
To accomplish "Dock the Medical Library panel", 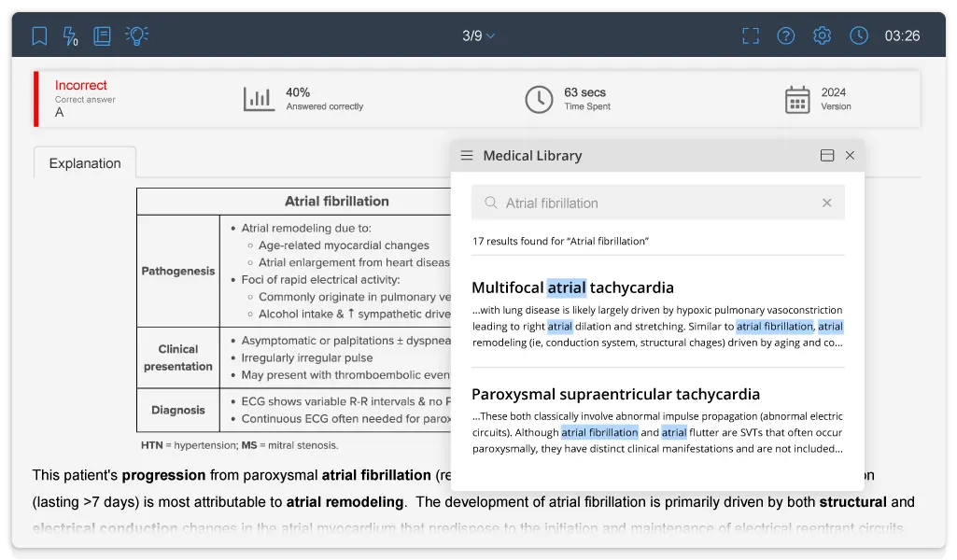I will (x=827, y=156).
